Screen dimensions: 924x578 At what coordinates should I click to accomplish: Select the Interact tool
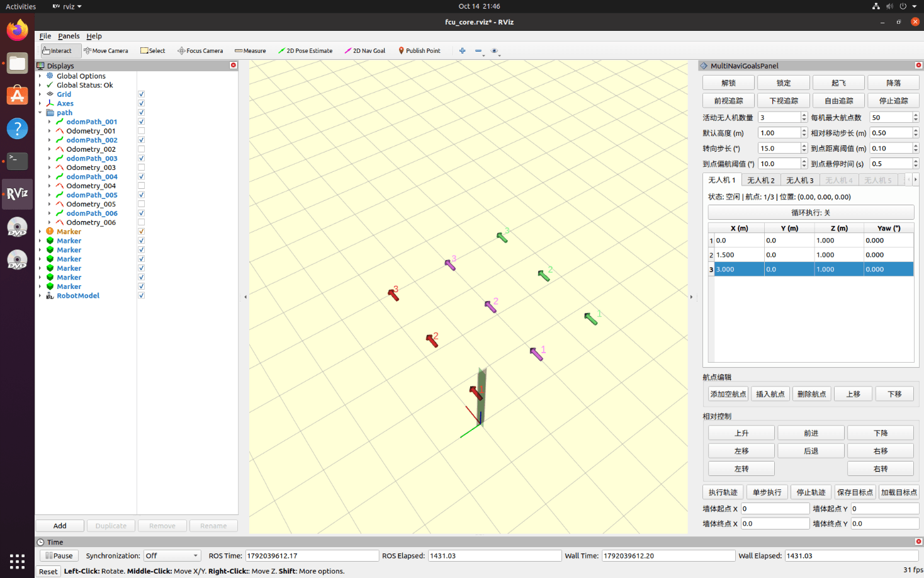tap(57, 51)
